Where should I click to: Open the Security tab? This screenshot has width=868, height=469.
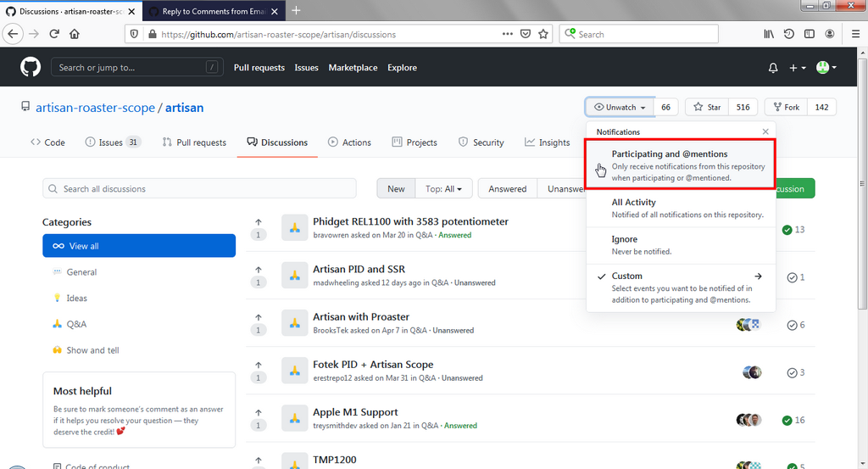(481, 142)
